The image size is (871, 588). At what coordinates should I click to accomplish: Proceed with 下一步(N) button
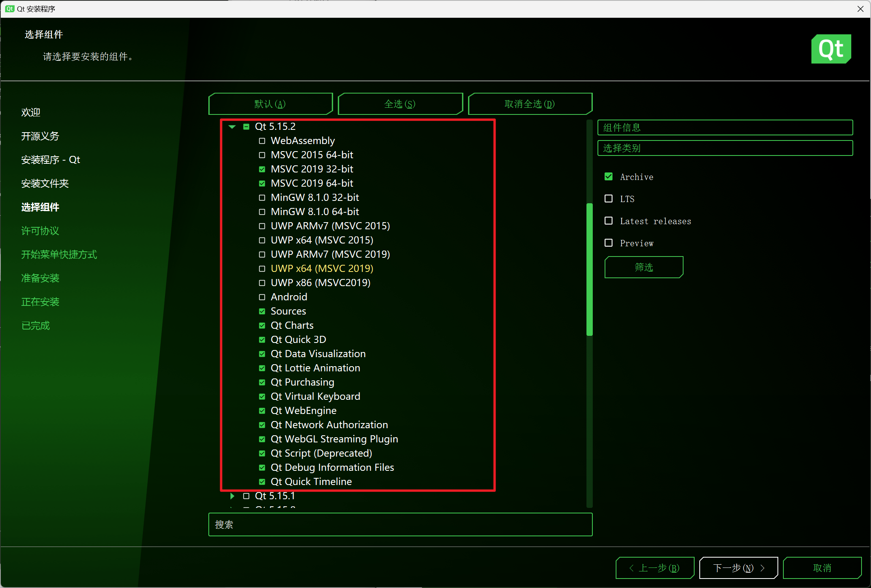(738, 568)
